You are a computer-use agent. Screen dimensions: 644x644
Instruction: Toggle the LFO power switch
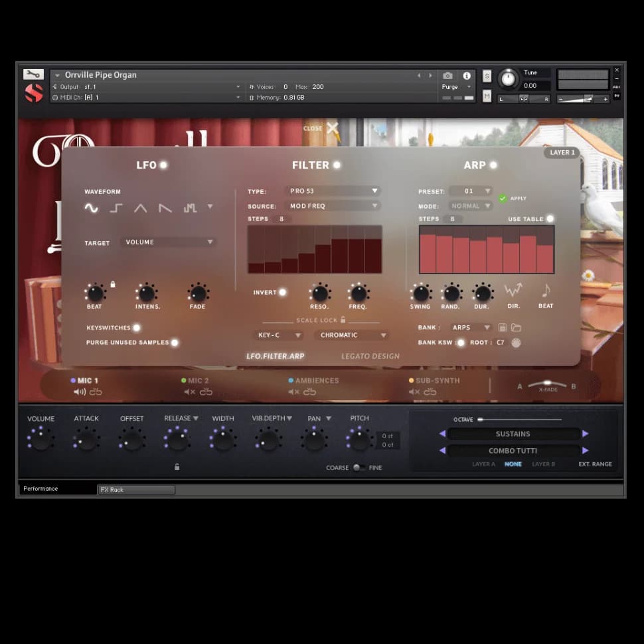[x=163, y=165]
